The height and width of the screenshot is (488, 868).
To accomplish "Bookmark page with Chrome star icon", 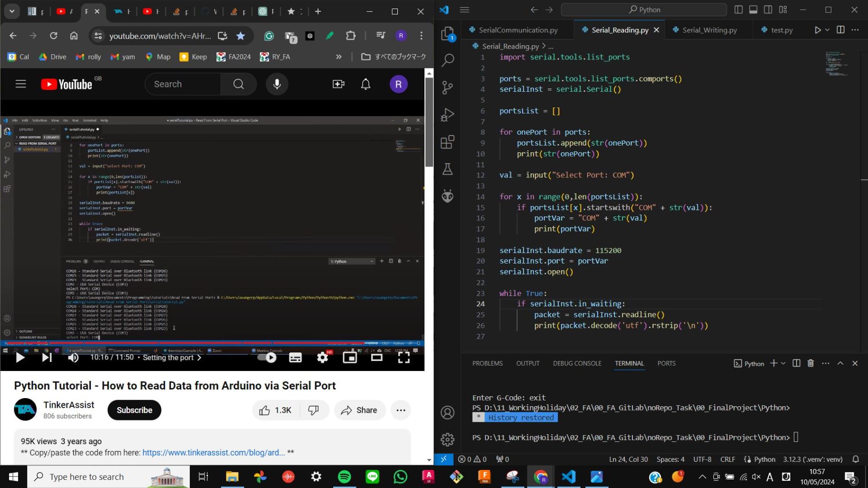I will [x=241, y=36].
